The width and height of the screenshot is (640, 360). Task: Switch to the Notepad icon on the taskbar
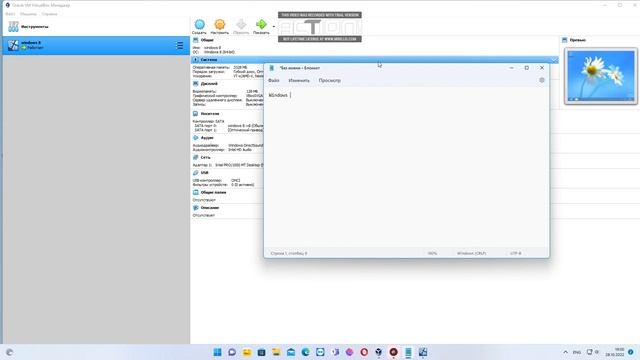[x=408, y=352]
